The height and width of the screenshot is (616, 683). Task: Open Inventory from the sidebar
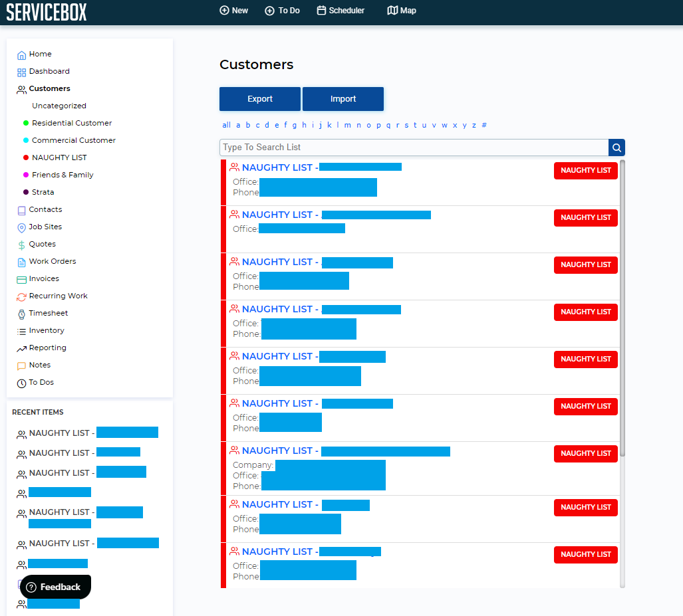coord(47,330)
